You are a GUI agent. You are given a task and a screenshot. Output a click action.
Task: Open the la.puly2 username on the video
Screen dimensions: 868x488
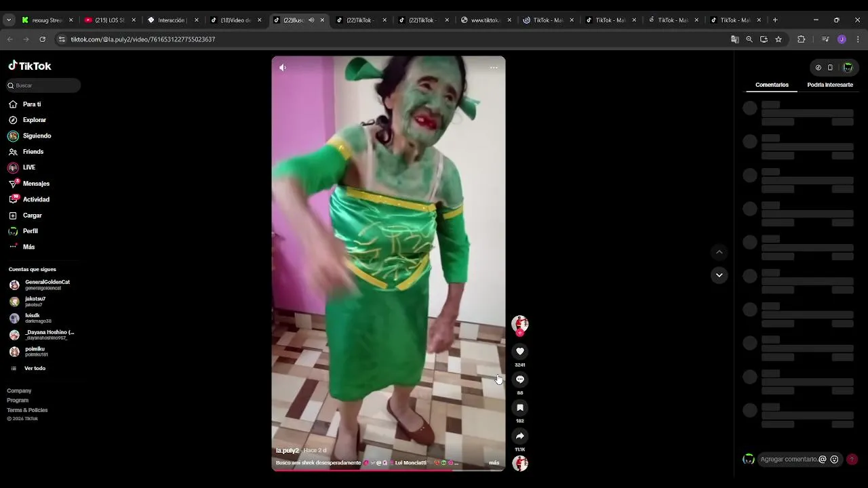point(287,451)
